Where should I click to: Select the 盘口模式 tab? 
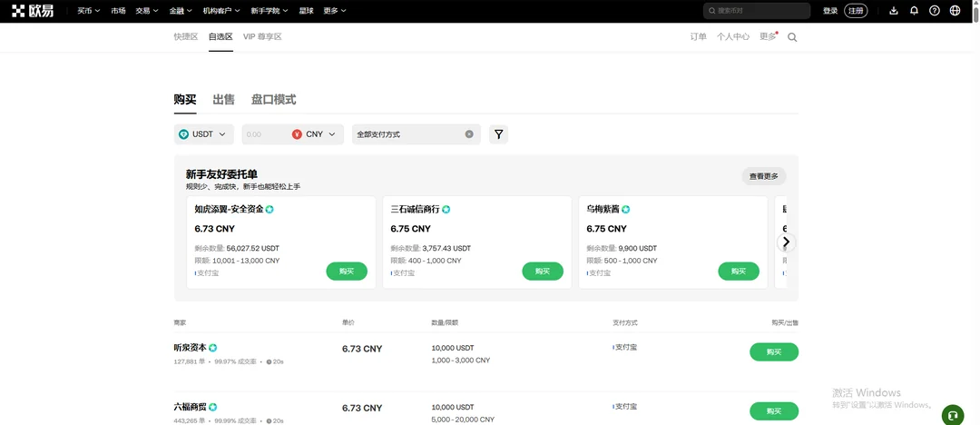click(274, 100)
